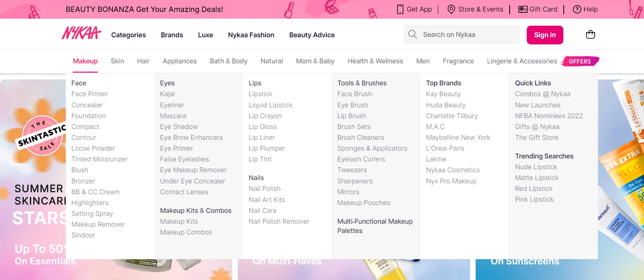Screen dimensions: 644x280
Task: Open the False Eyelashes link
Action: 184,159
